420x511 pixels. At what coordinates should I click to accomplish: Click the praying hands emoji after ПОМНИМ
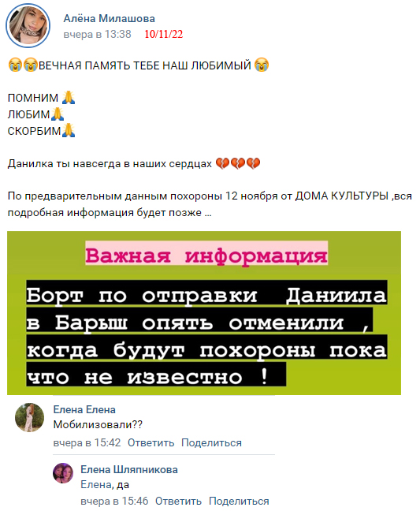point(69,98)
